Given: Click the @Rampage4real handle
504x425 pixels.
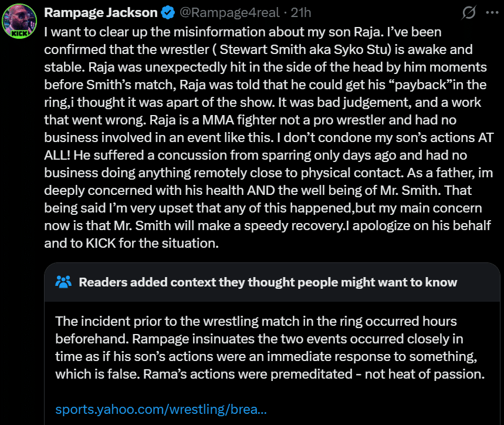Looking at the screenshot, I should click(229, 13).
